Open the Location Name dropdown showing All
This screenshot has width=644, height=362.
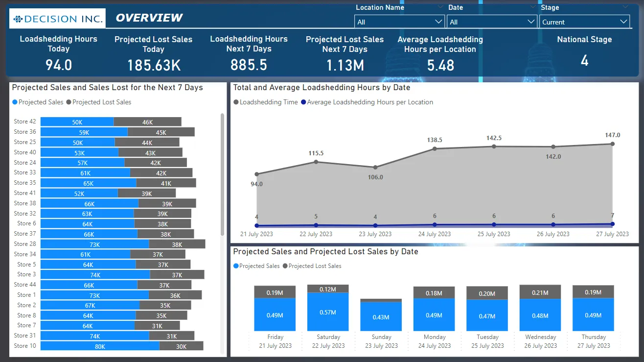point(399,22)
